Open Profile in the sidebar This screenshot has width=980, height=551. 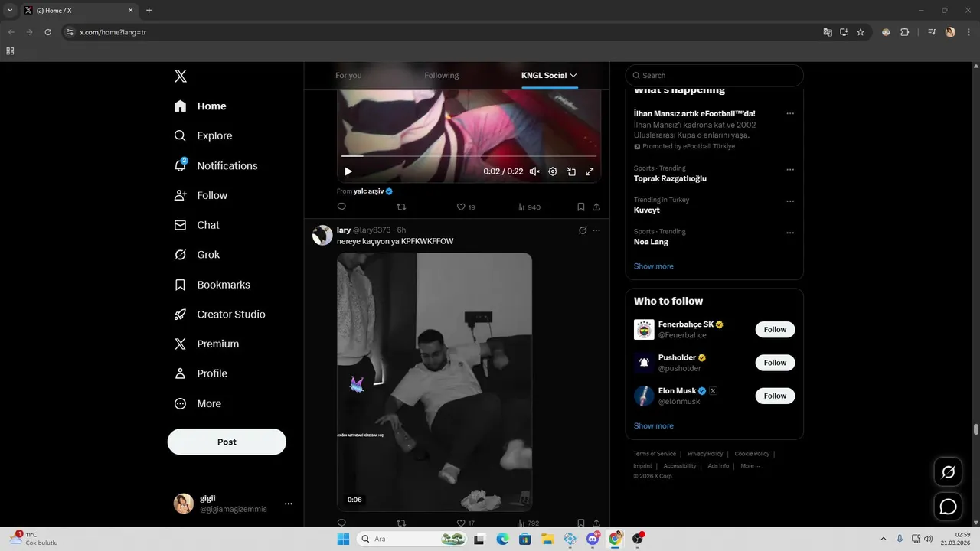[x=201, y=373]
